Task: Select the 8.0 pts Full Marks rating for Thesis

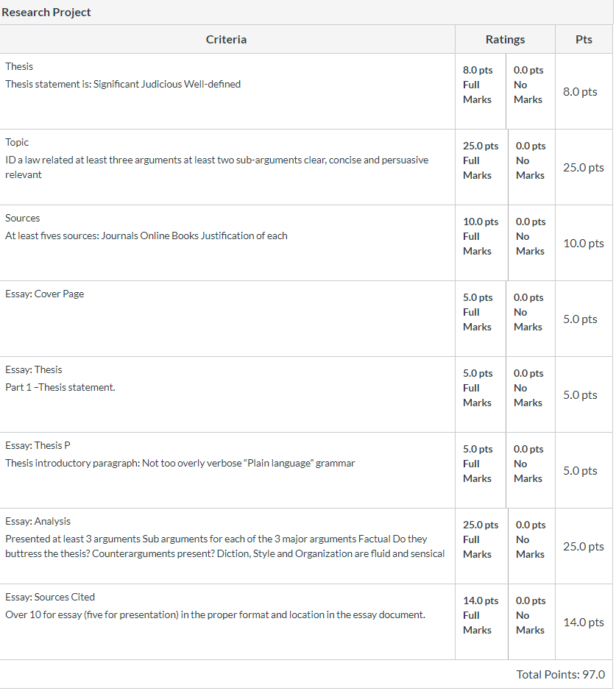Action: [481, 92]
